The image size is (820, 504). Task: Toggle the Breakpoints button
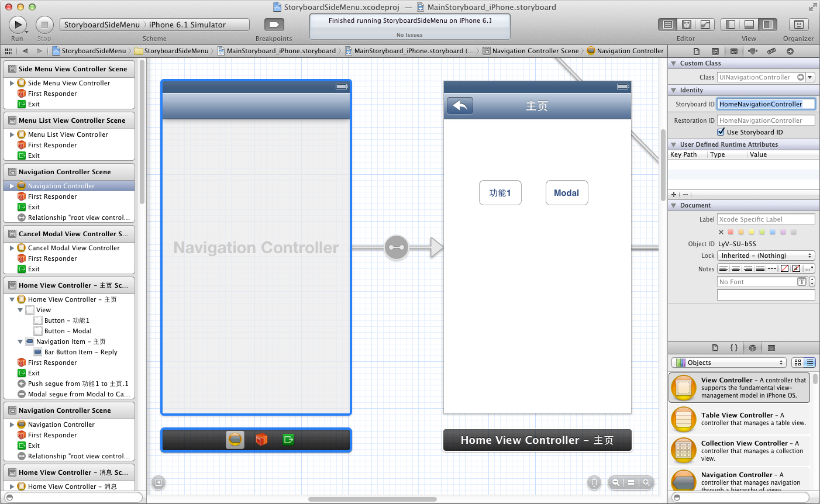pyautogui.click(x=274, y=25)
